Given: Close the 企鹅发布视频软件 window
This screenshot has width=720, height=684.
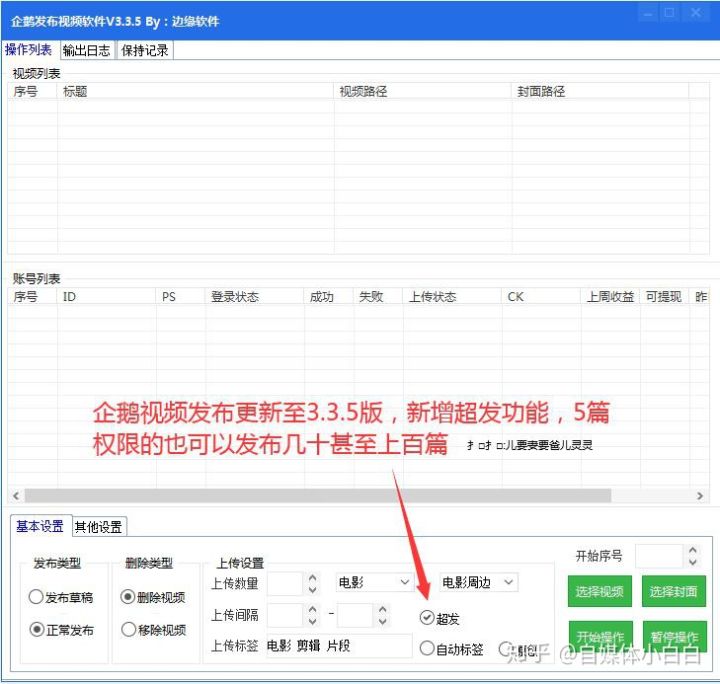Looking at the screenshot, I should 696,13.
